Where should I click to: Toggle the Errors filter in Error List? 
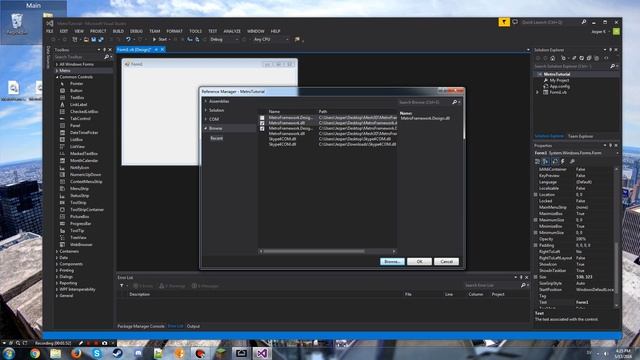[143, 286]
